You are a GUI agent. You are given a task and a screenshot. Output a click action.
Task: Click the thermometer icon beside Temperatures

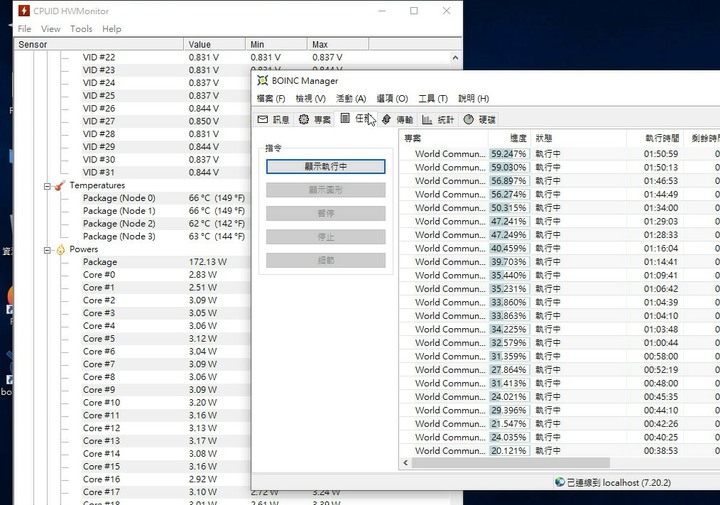click(x=60, y=185)
